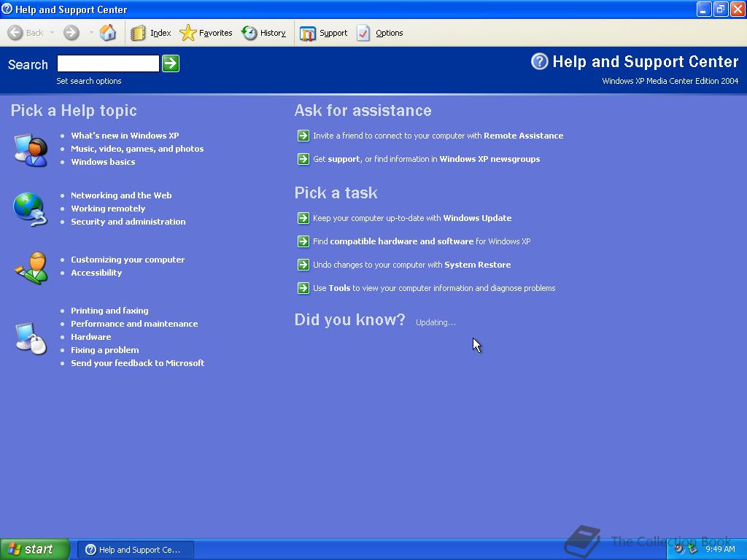This screenshot has width=747, height=560.
Task: Open Windows basics topic
Action: pyautogui.click(x=103, y=162)
